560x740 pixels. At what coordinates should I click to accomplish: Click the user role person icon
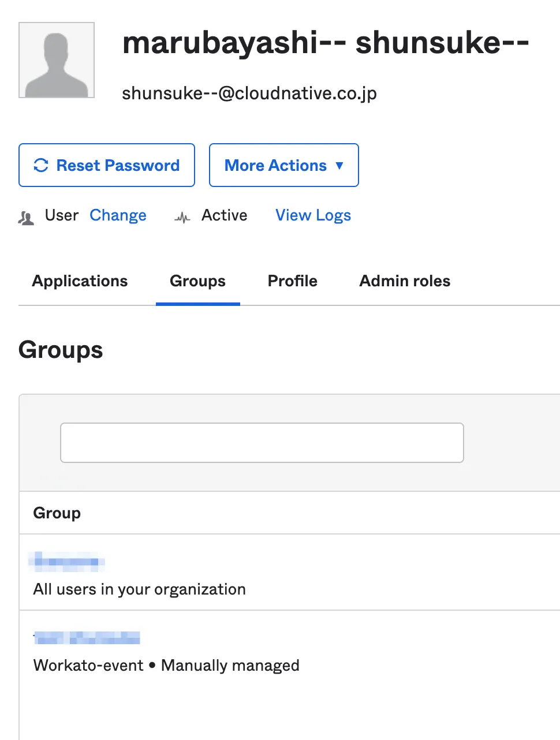coord(26,218)
